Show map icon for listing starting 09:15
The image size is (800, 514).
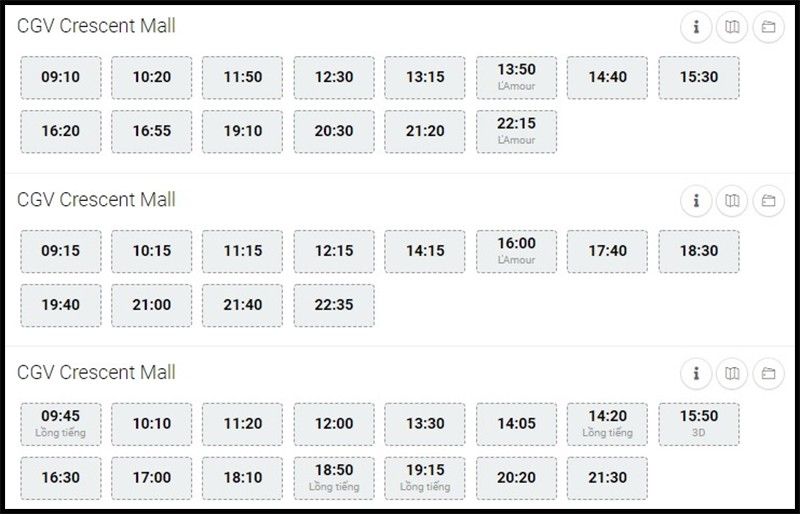732,201
